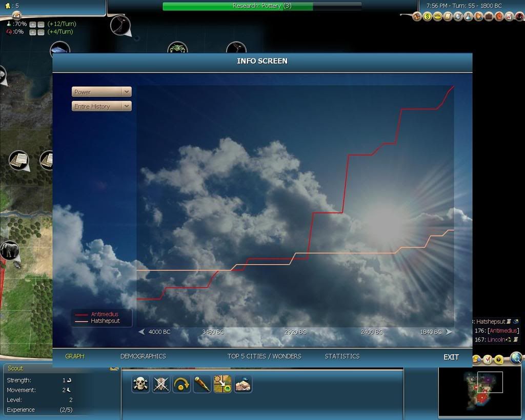
Task: Click the rocky terrain action icon
Action: pyautogui.click(x=243, y=384)
